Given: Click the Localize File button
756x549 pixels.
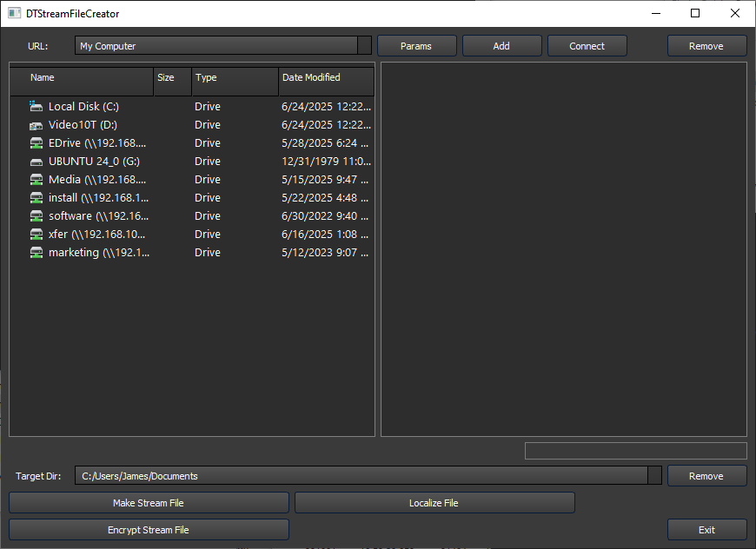Looking at the screenshot, I should 434,503.
